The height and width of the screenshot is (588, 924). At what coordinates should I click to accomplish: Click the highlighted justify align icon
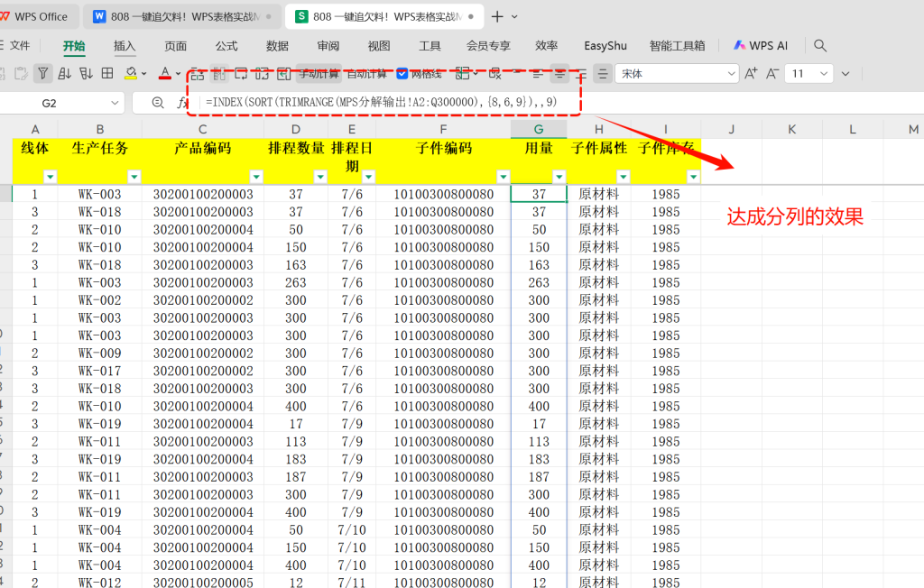602,74
